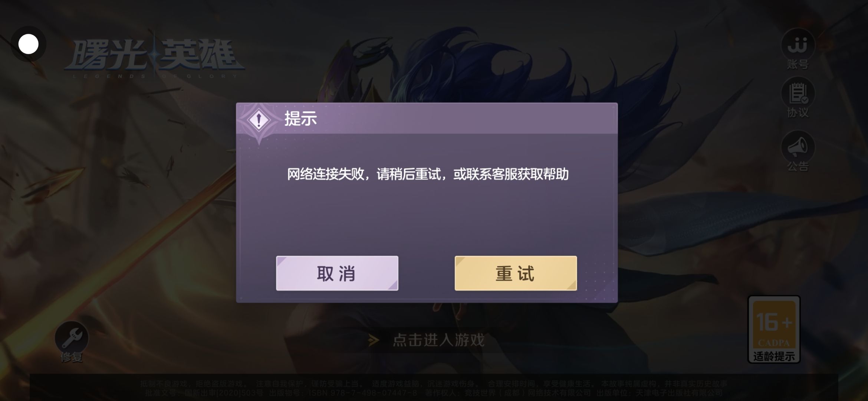Screen dimensions: 868x401
Task: Click the 提示 dialog title
Action: coord(300,119)
